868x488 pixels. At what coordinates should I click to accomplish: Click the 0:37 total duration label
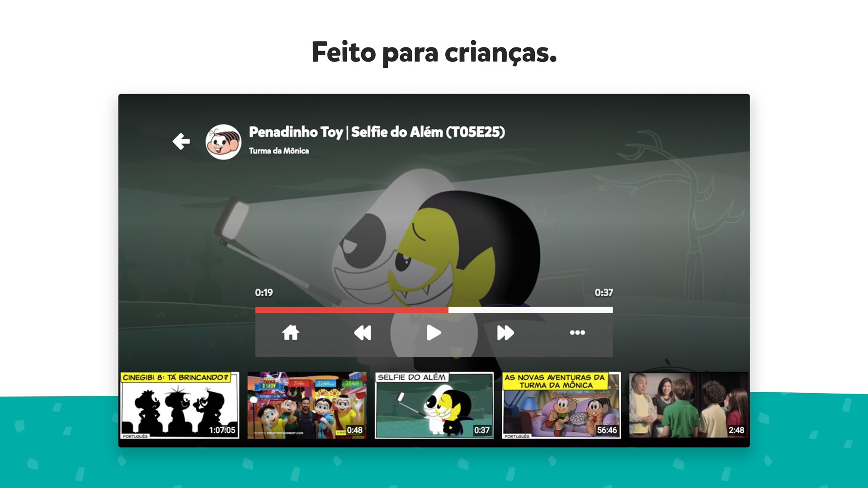tap(604, 293)
